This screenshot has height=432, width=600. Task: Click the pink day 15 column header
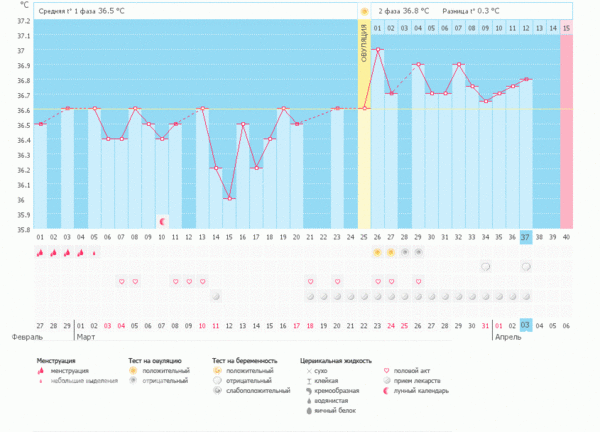point(567,28)
